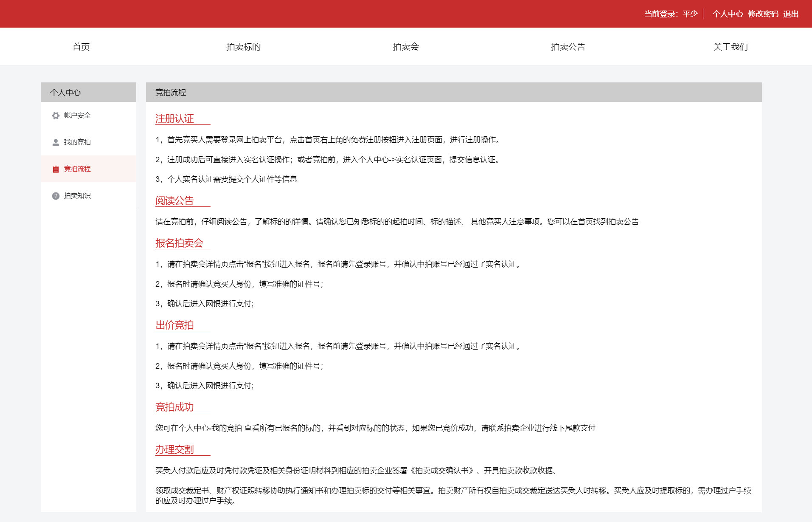Click the 竞拍流程 content panel header
812x522 pixels.
pos(454,92)
